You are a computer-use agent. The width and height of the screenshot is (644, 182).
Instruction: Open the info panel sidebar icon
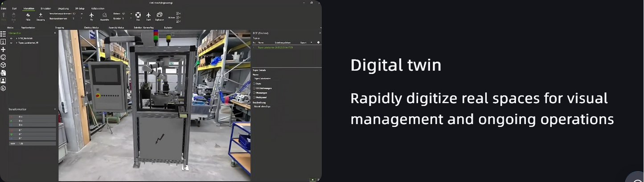point(3,41)
